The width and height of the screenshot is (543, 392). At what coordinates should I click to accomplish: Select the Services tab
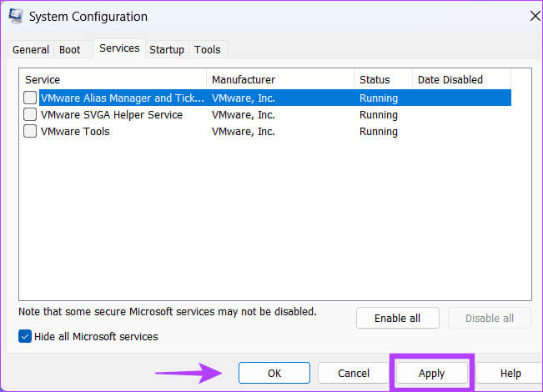(x=119, y=48)
